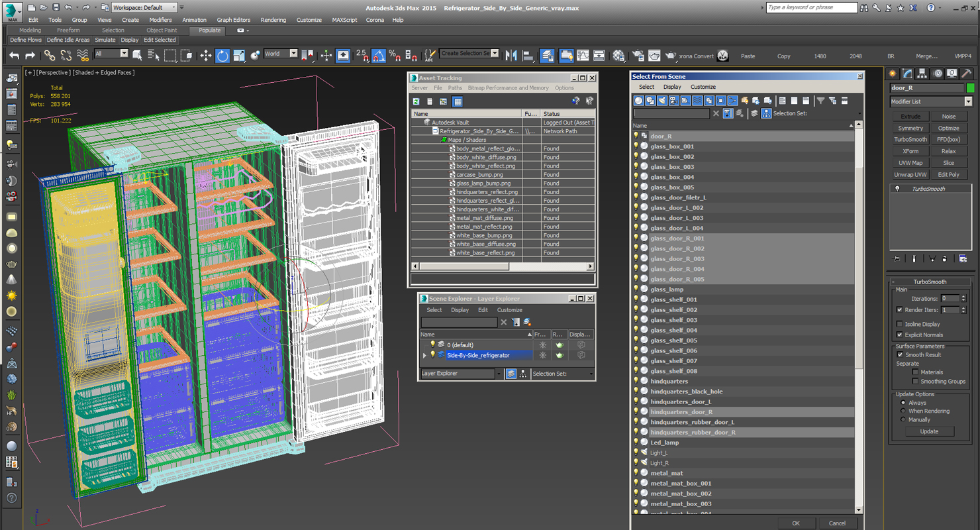Click the Mirror tool icon

[x=511, y=56]
